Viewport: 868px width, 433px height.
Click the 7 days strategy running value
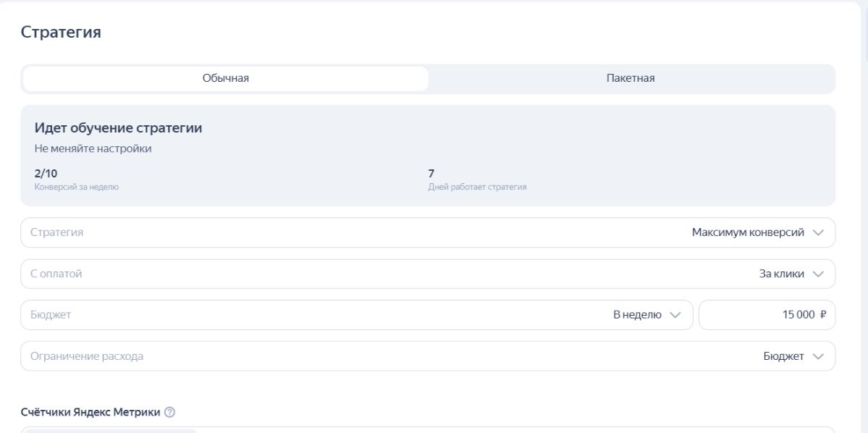pos(431,174)
